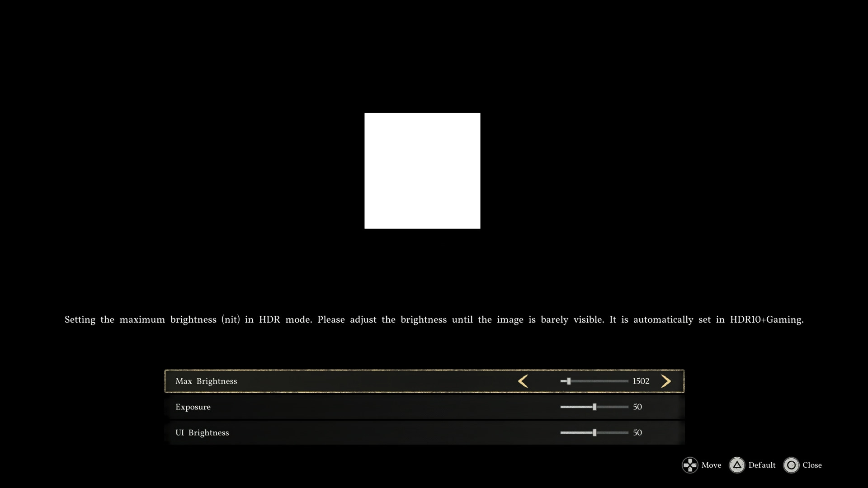Click the white calibration square image
Screen dimensions: 868x488
(422, 171)
